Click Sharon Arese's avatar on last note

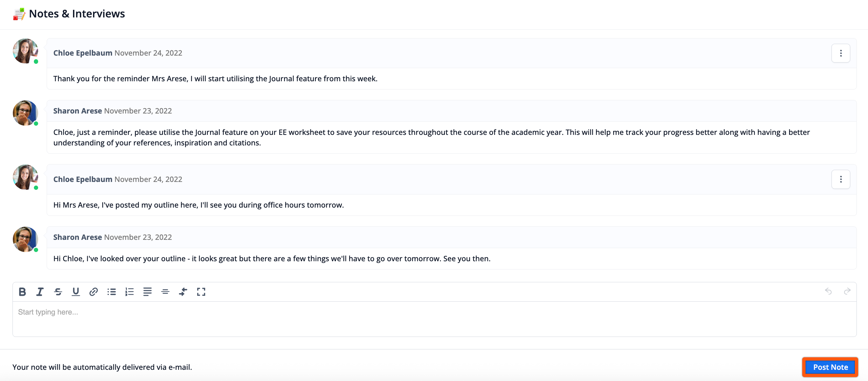tap(25, 239)
